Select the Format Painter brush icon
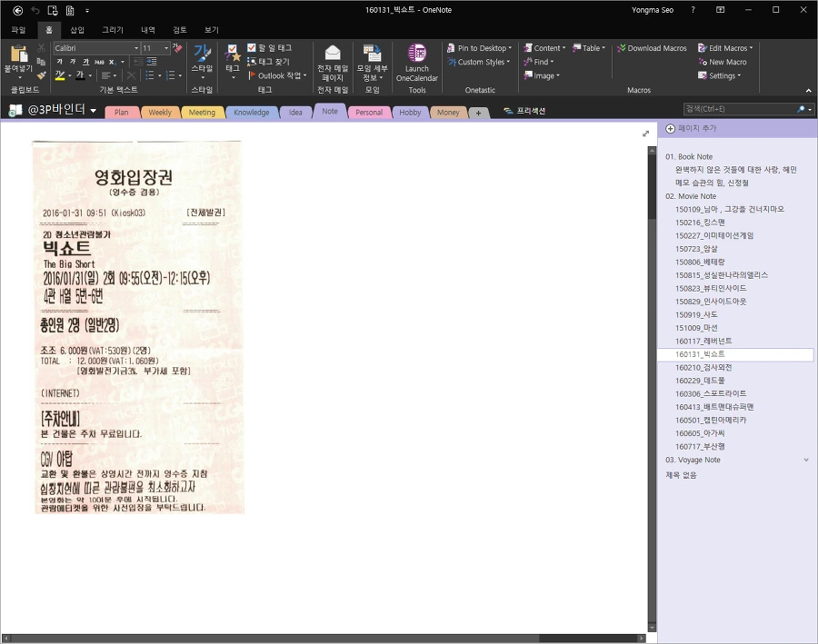This screenshot has width=818, height=644. pos(41,75)
